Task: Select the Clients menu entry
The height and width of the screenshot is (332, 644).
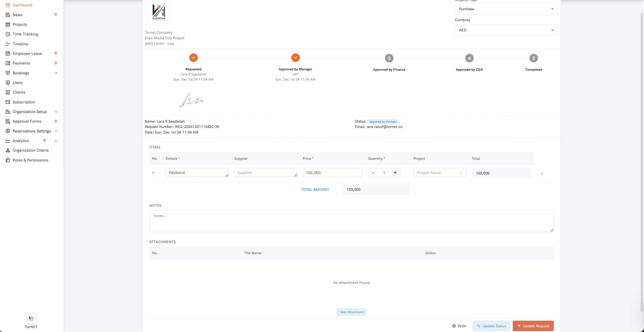Action: 19,92
